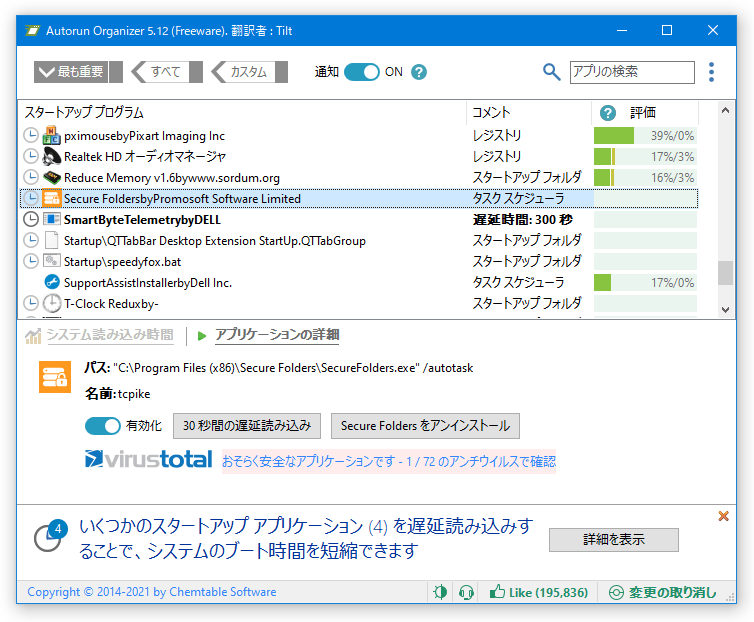Select Reduce Memory v1.6 row
This screenshot has height=622, width=754.
pos(358,178)
